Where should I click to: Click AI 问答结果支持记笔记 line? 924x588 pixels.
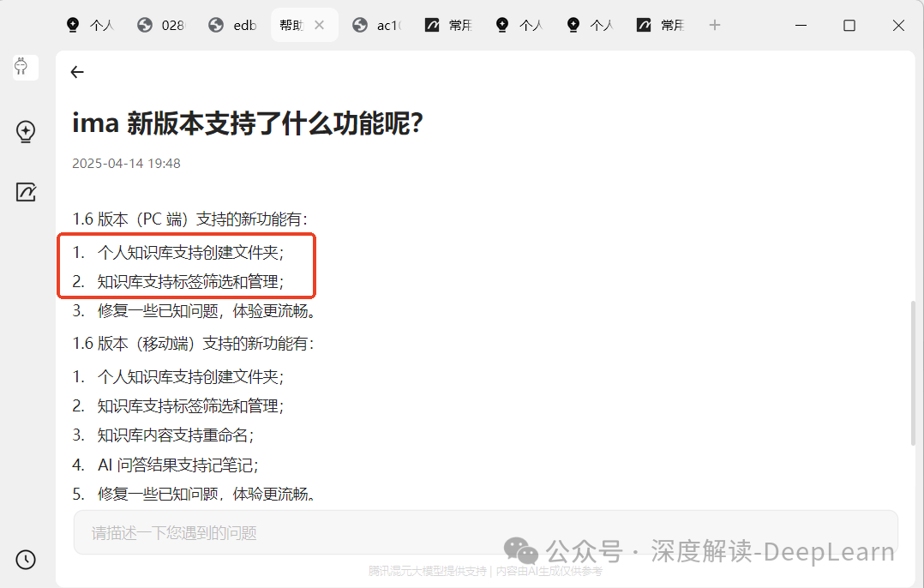coord(177,465)
